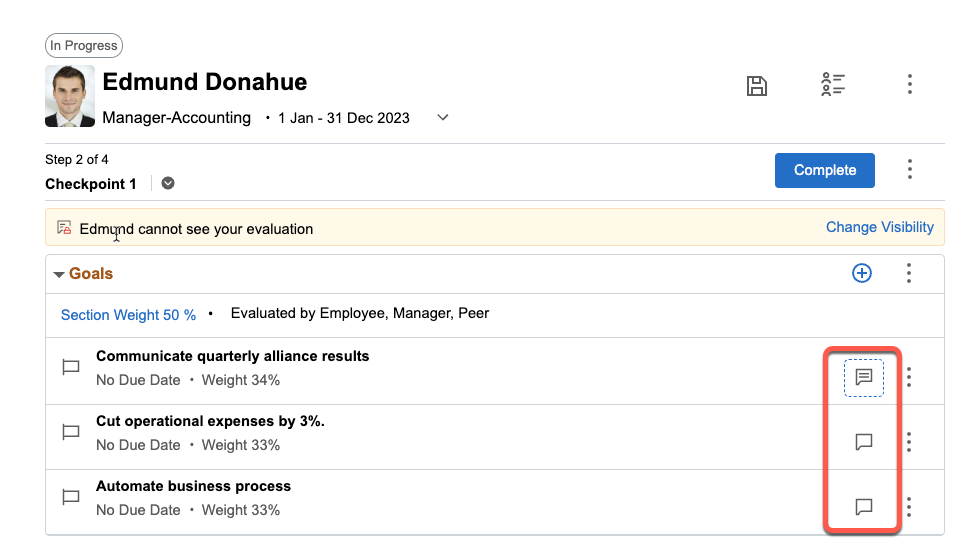The height and width of the screenshot is (541, 961).
Task: Click the Section Weight 50 % link
Action: (x=128, y=315)
